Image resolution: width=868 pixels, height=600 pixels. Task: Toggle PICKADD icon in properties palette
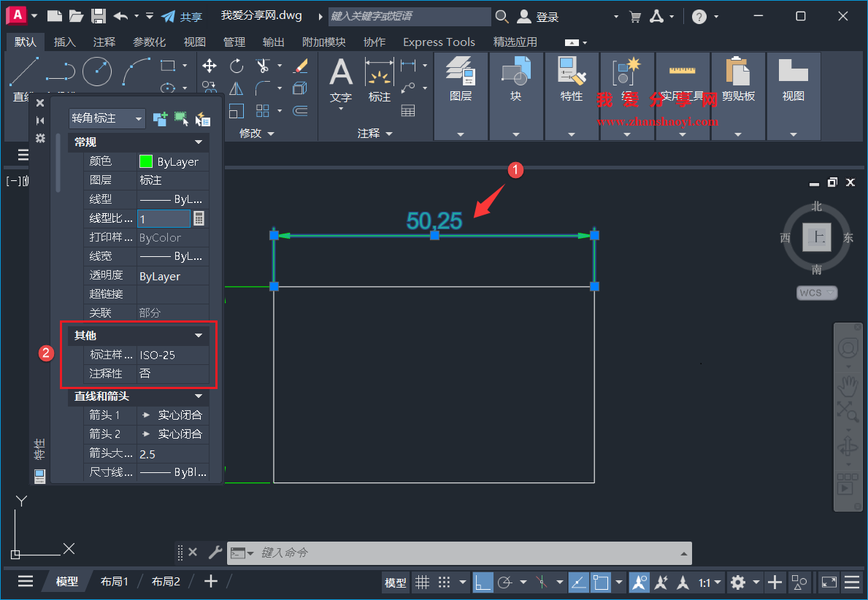click(x=161, y=118)
